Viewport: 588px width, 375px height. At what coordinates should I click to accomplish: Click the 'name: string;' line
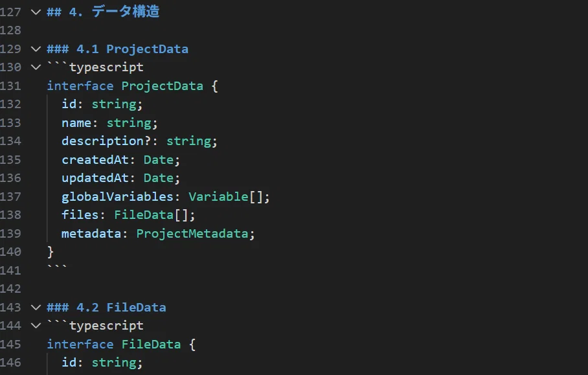click(x=109, y=122)
